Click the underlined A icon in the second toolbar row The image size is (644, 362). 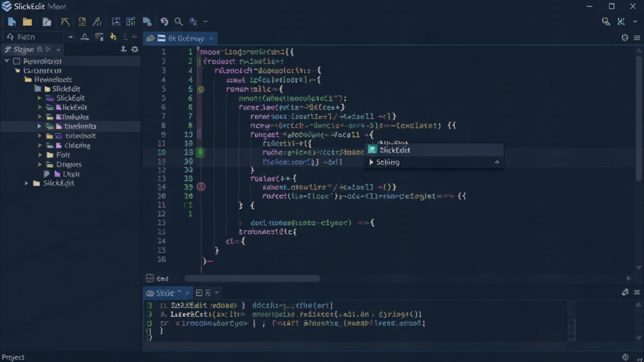click(x=85, y=37)
